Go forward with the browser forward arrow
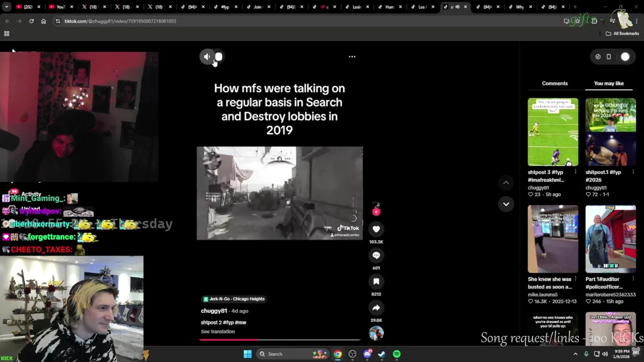644x362 pixels. tap(19, 21)
